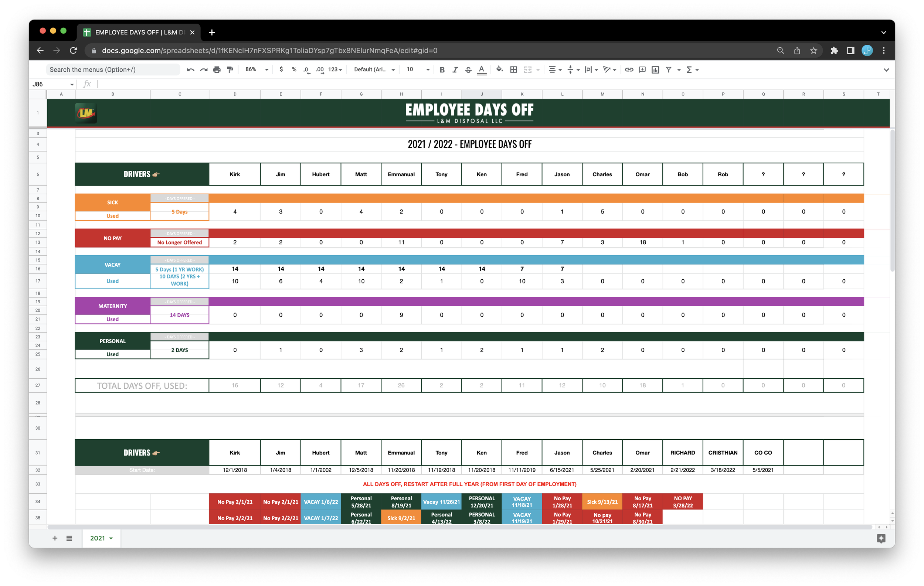This screenshot has width=924, height=586.
Task: Click the Borders icon in the toolbar
Action: click(513, 69)
